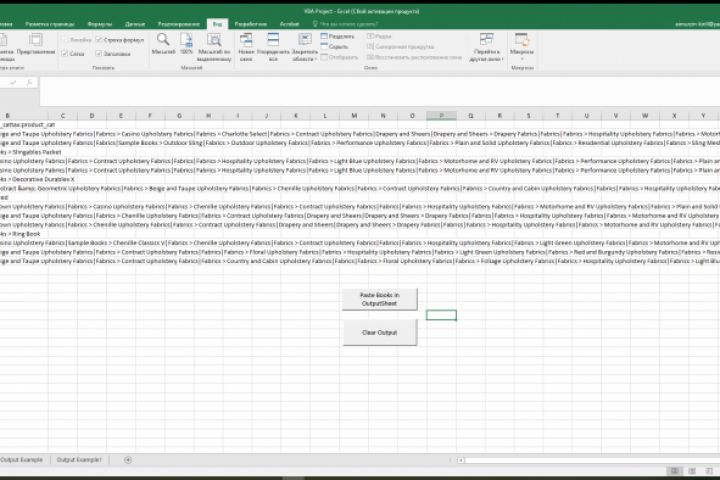Open the Page Layout (Разметка страницы) tab

click(x=50, y=24)
